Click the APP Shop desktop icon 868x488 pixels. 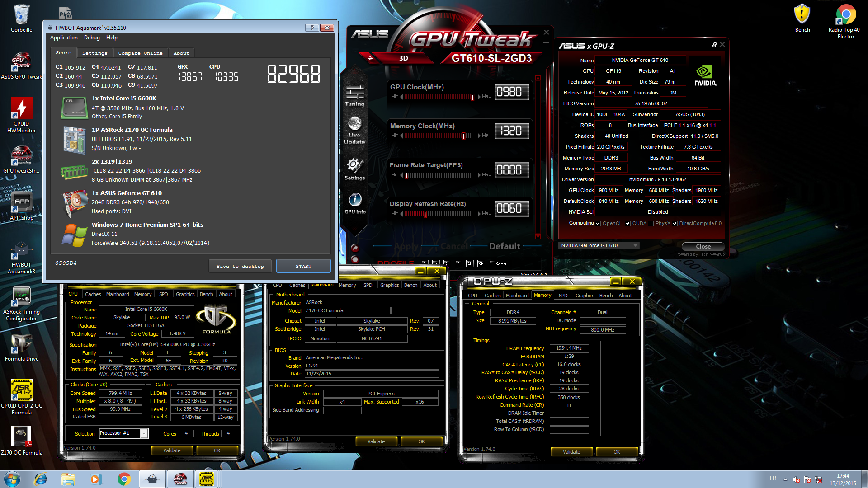click(x=21, y=207)
